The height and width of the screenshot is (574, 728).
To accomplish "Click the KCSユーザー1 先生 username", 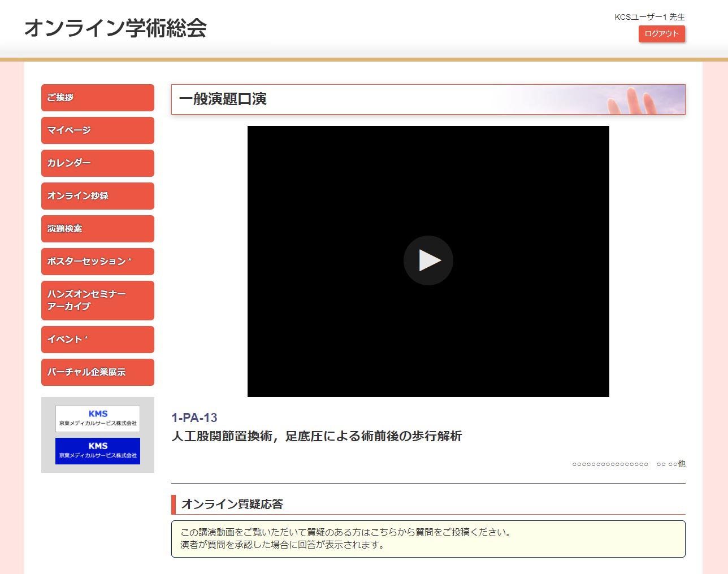I will click(650, 17).
